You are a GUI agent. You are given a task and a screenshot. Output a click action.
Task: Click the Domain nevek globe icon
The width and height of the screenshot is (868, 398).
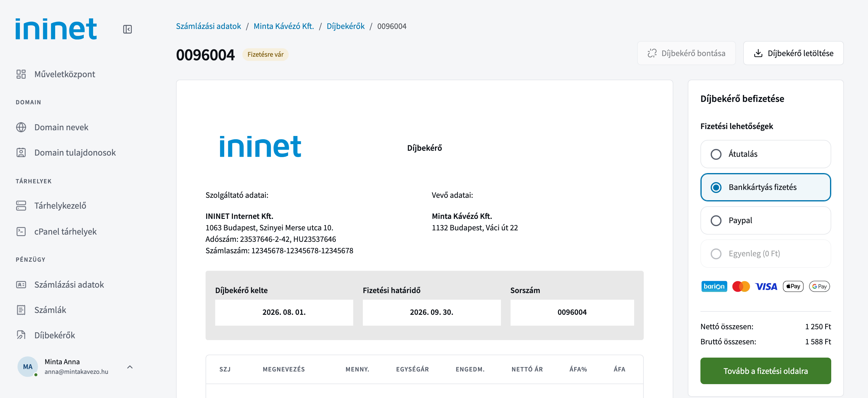[21, 127]
